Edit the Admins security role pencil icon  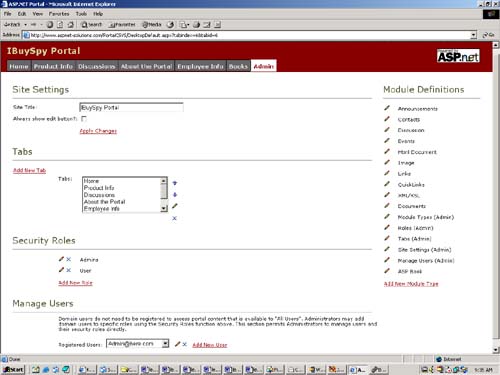[61, 259]
